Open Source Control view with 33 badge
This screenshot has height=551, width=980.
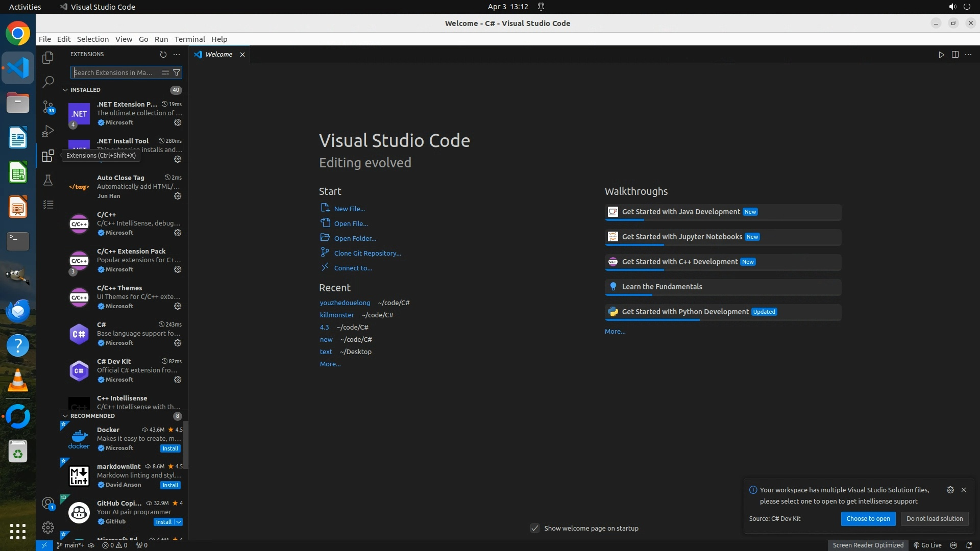coord(48,106)
